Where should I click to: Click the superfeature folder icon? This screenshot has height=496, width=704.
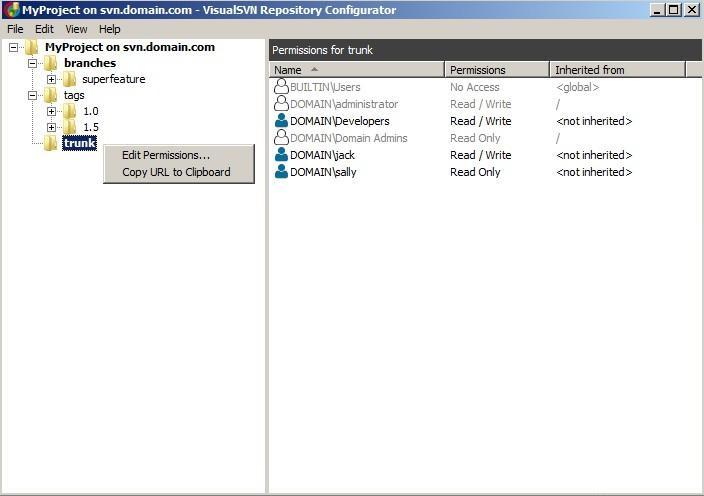(69, 79)
